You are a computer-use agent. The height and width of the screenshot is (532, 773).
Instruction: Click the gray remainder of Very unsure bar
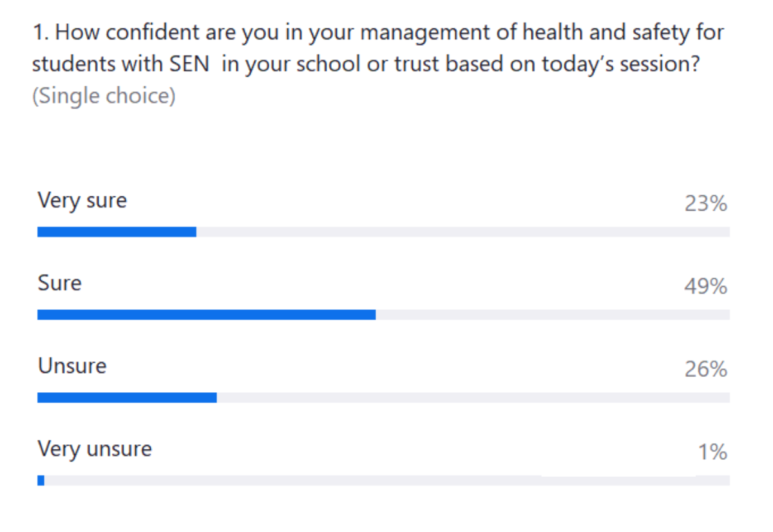(386, 480)
